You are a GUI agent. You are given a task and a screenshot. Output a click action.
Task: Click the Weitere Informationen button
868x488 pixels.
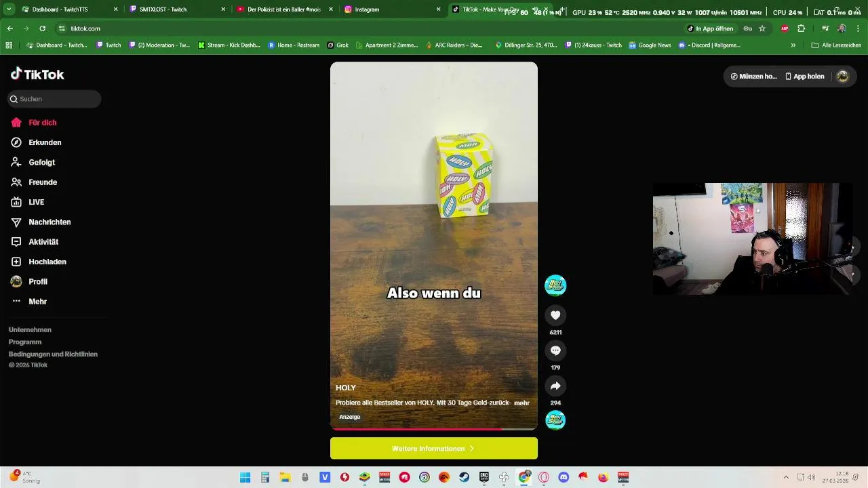(x=434, y=449)
